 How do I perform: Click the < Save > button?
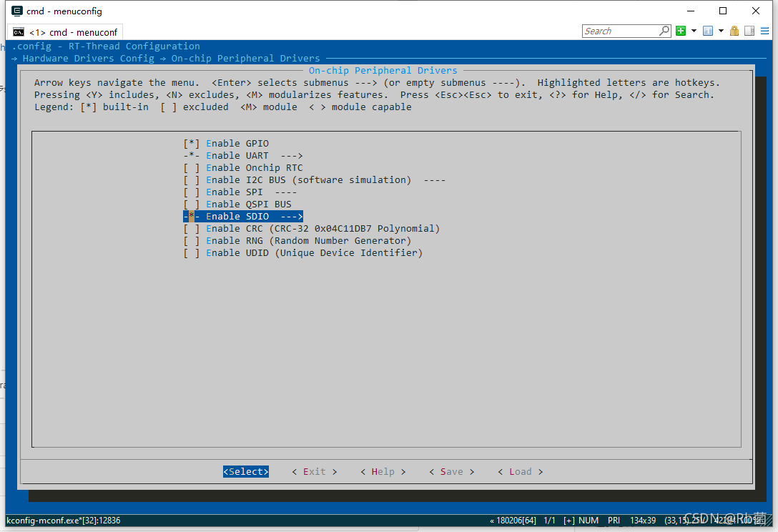pos(451,471)
